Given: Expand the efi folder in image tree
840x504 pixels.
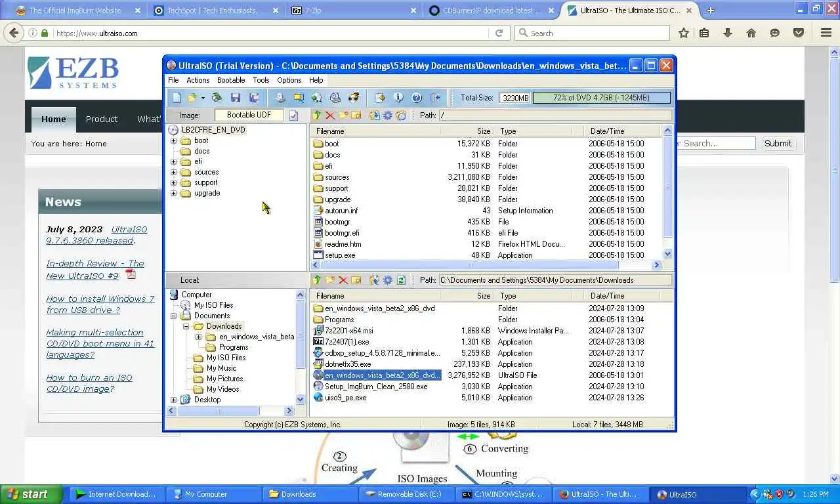Looking at the screenshot, I should 174,161.
